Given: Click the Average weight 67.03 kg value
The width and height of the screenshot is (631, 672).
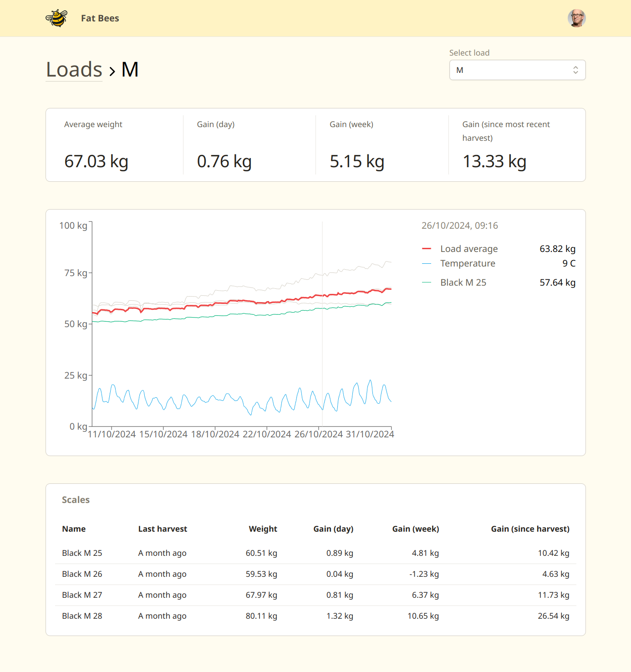Looking at the screenshot, I should coord(96,161).
